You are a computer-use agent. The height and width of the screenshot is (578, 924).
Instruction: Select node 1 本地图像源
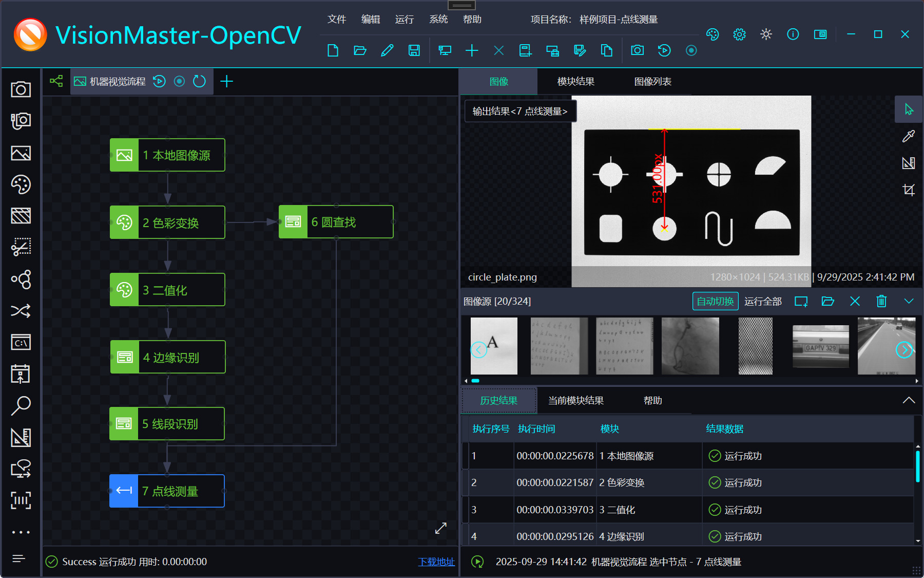pyautogui.click(x=167, y=155)
